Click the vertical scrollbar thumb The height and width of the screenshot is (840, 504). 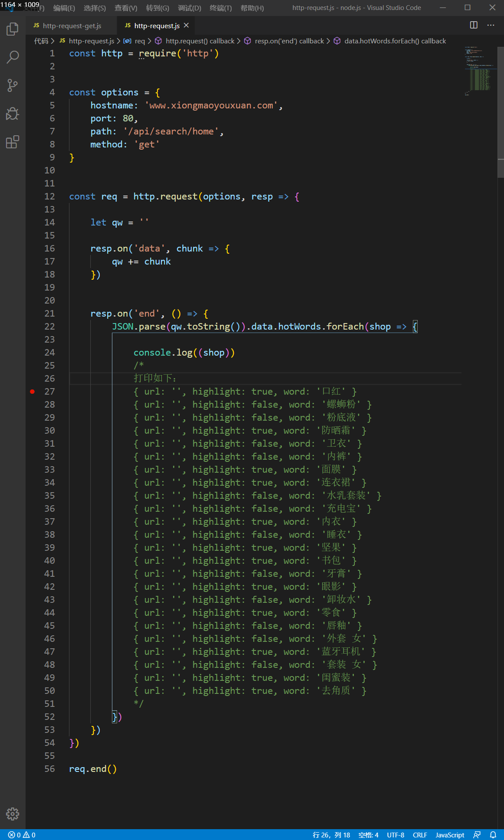pyautogui.click(x=501, y=112)
